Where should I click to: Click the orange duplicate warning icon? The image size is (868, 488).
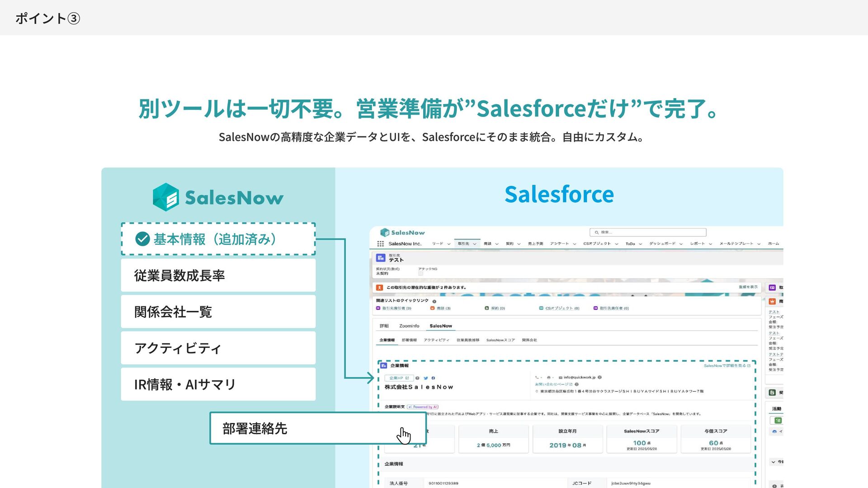point(380,287)
